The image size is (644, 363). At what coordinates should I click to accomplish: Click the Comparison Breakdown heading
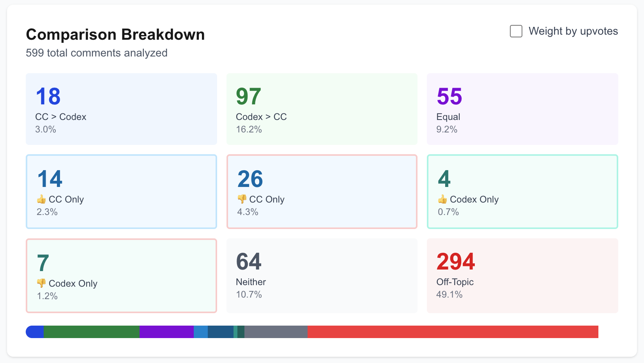[x=115, y=35]
